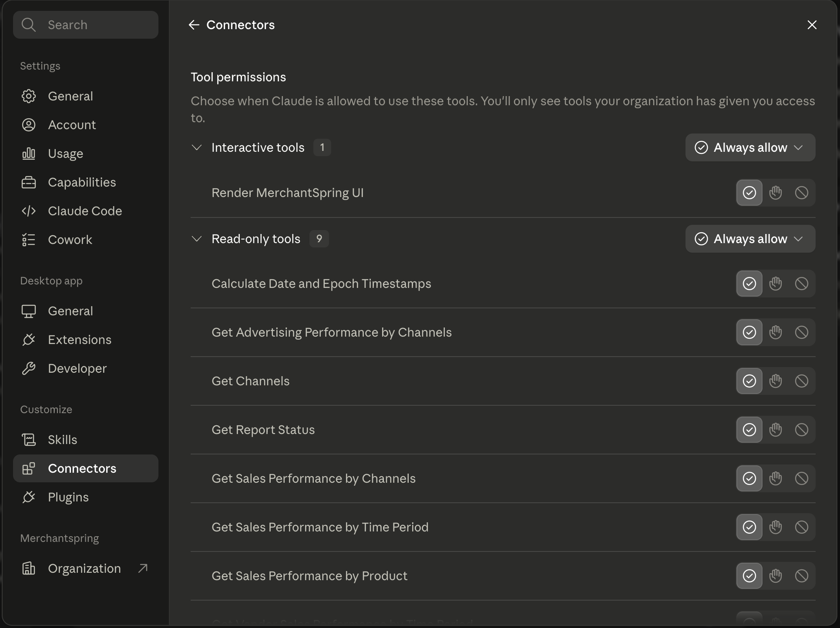The height and width of the screenshot is (628, 840).
Task: Always allow Get Sales Performance by Product
Action: click(x=749, y=576)
